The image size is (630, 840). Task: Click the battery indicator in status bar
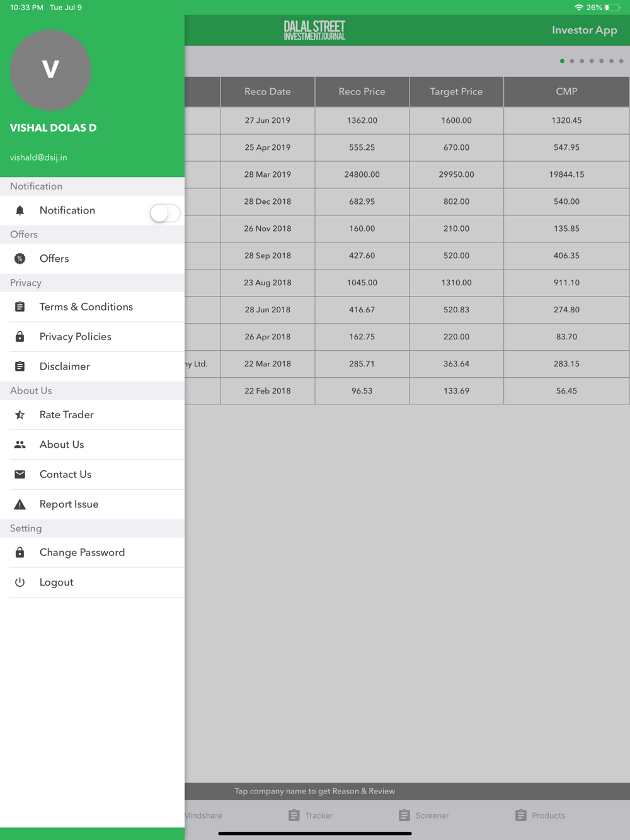[x=612, y=8]
